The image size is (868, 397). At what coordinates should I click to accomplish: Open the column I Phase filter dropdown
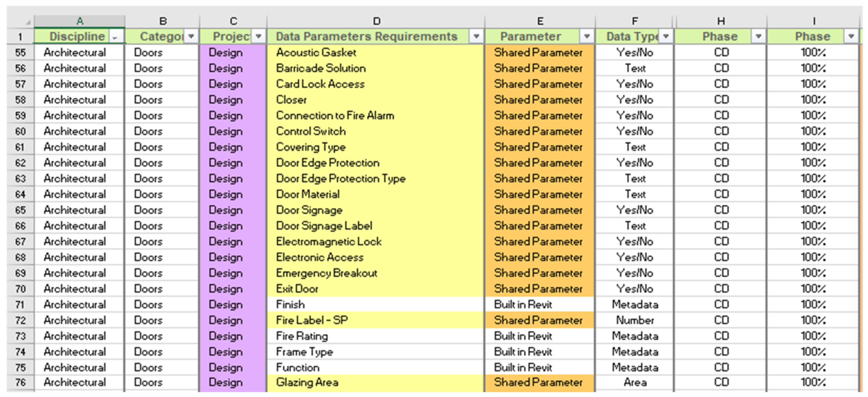point(851,36)
